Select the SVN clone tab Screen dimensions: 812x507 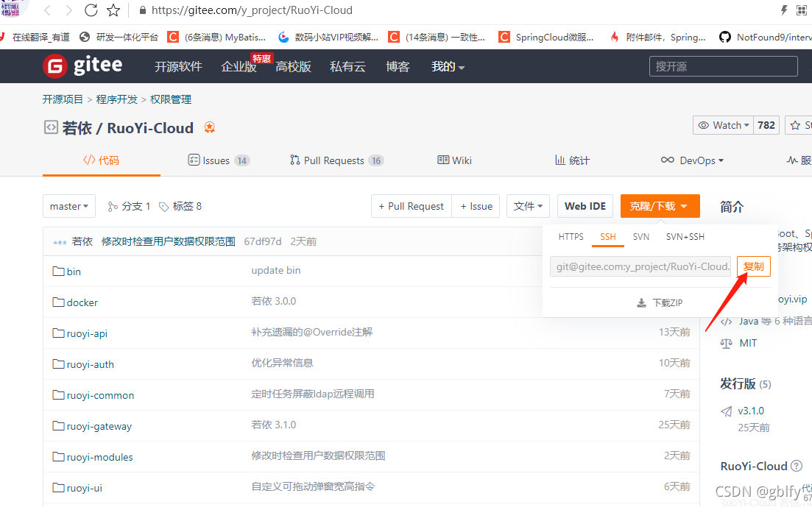(x=641, y=237)
